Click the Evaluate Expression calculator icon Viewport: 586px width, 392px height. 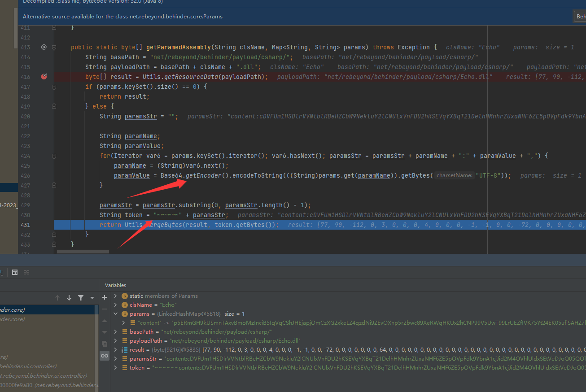point(15,272)
